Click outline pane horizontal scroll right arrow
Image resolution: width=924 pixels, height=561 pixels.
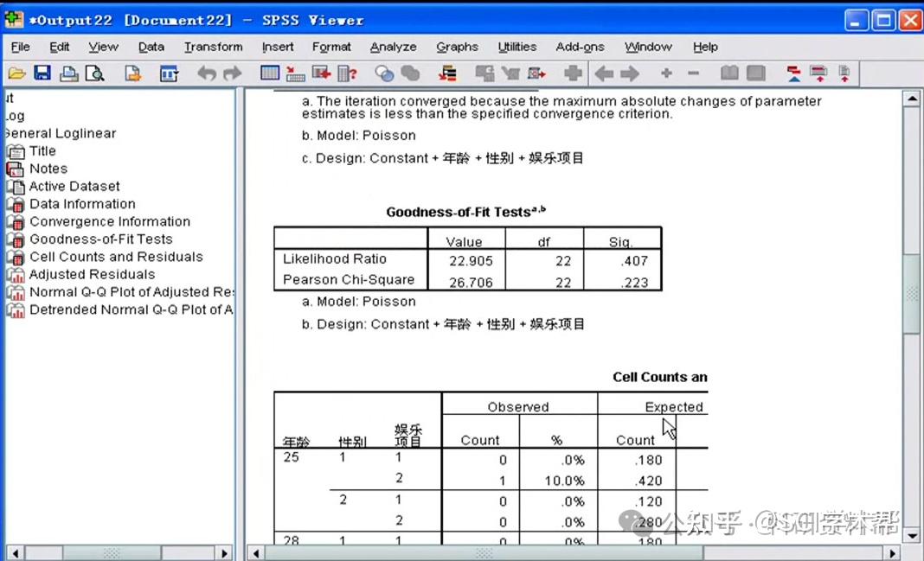point(224,553)
